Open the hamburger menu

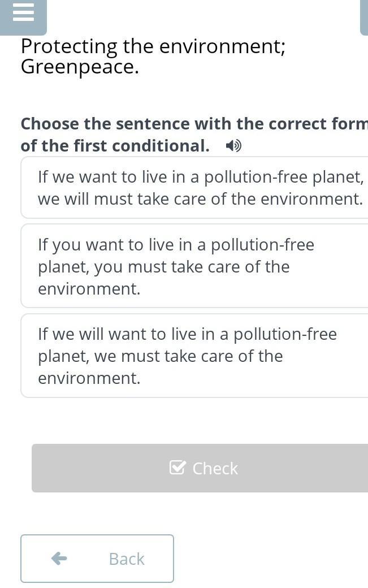(23, 14)
